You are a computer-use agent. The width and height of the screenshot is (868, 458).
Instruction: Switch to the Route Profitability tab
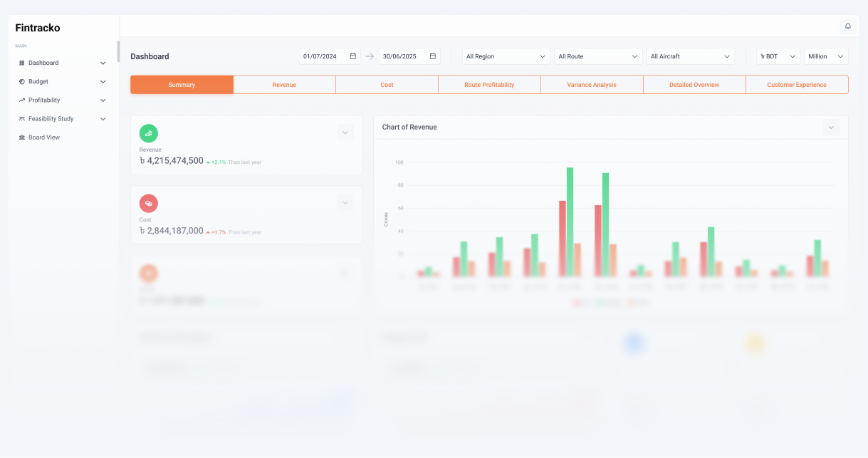(x=489, y=85)
